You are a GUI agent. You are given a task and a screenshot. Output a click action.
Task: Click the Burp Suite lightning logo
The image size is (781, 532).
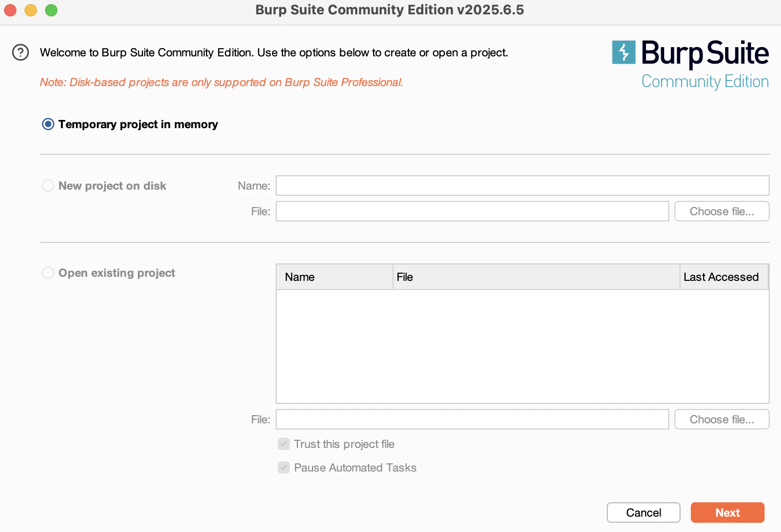click(x=624, y=52)
